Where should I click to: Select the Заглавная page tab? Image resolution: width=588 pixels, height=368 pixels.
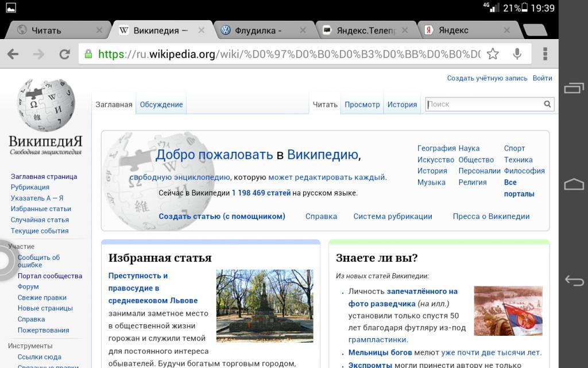click(x=114, y=105)
